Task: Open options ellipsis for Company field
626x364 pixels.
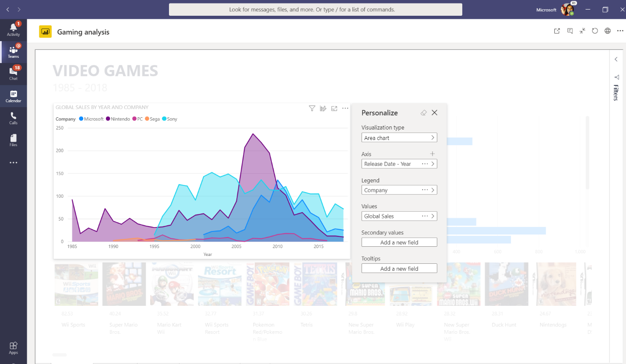Action: [x=425, y=190]
